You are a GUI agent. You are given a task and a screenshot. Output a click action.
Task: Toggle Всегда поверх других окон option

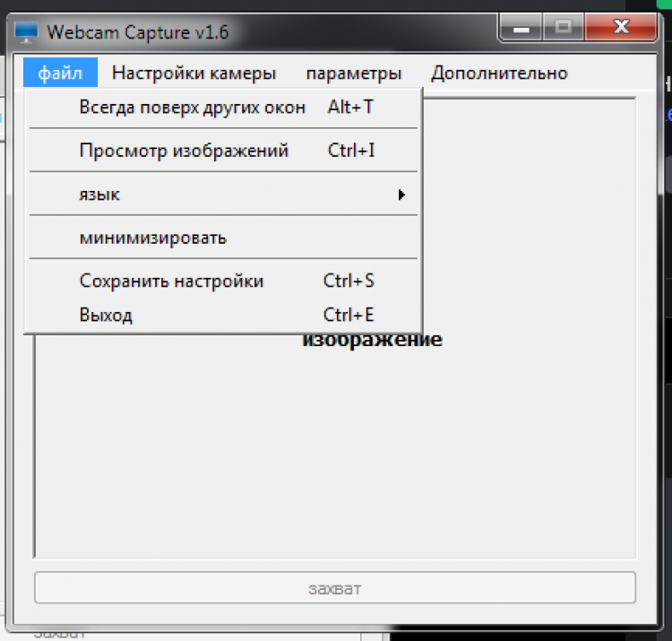point(223,108)
